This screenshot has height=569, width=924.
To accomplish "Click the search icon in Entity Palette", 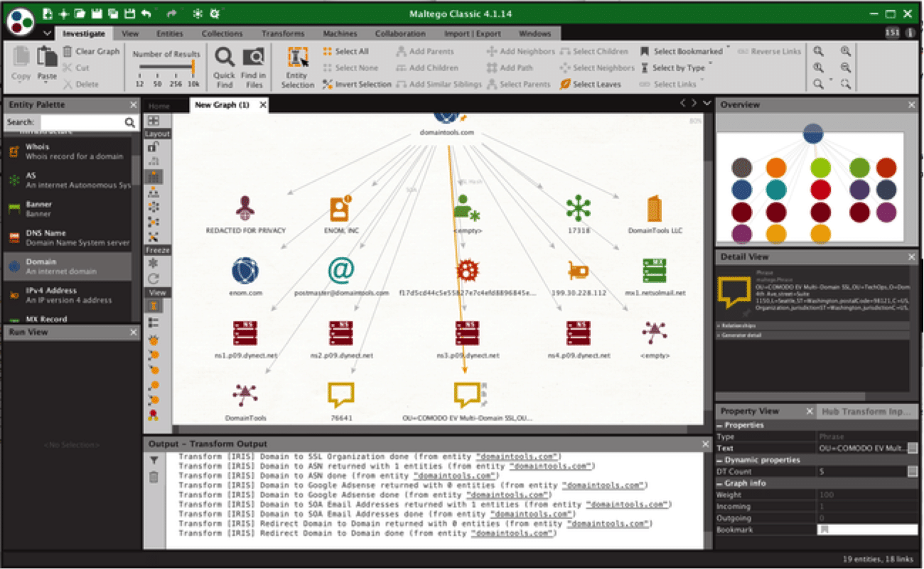I will (130, 122).
